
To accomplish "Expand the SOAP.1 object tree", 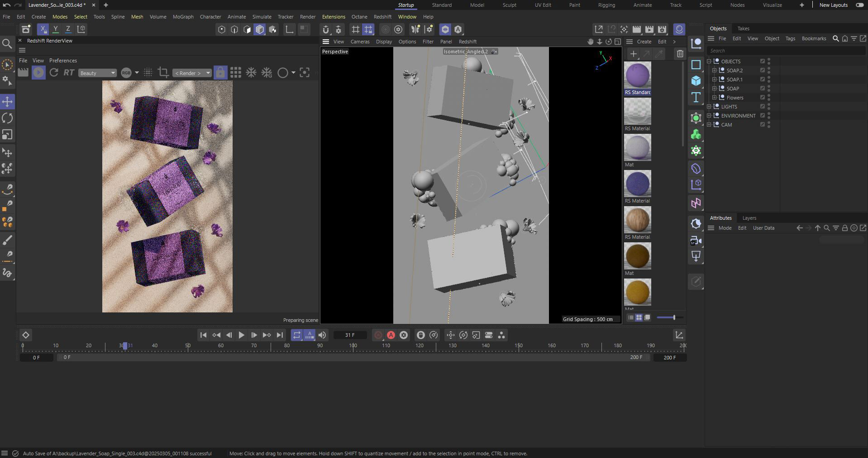I will tap(714, 80).
